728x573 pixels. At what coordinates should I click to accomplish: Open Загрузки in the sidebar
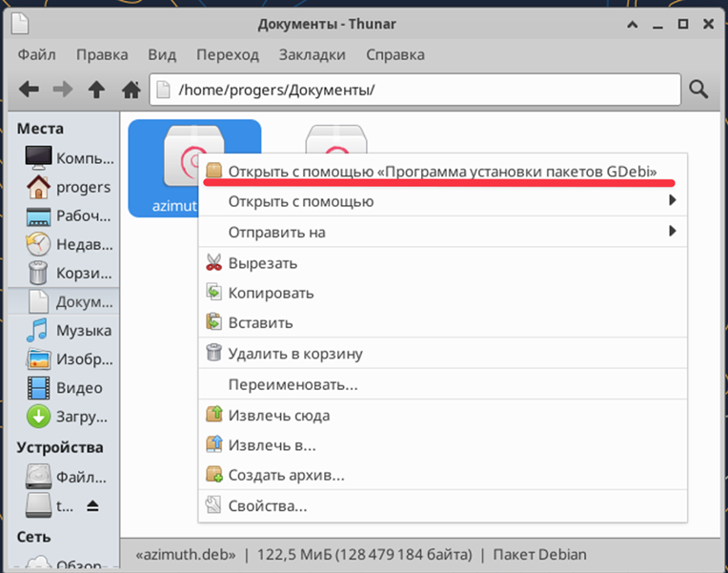pyautogui.click(x=64, y=417)
